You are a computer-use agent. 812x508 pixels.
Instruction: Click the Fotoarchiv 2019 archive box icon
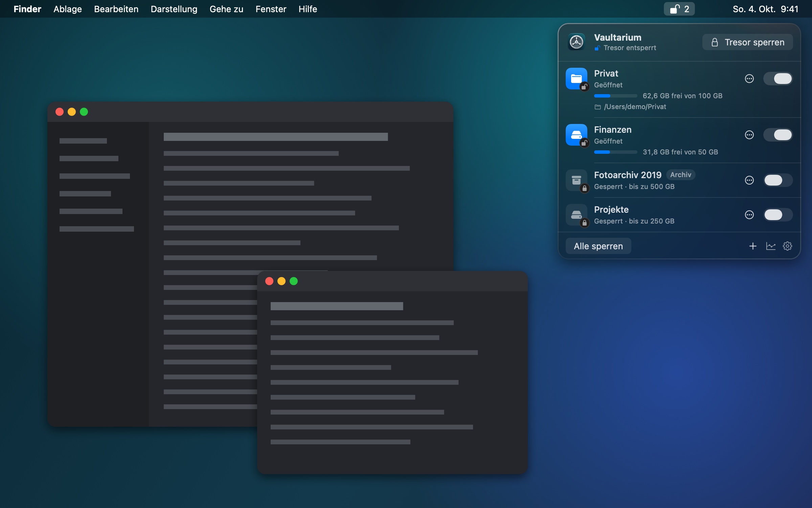coord(577,181)
